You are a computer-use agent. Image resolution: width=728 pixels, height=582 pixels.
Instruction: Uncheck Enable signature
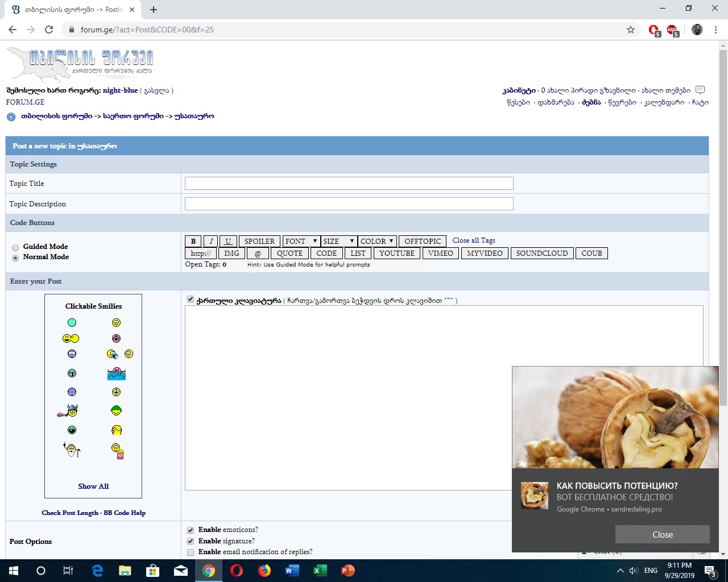pyautogui.click(x=191, y=542)
